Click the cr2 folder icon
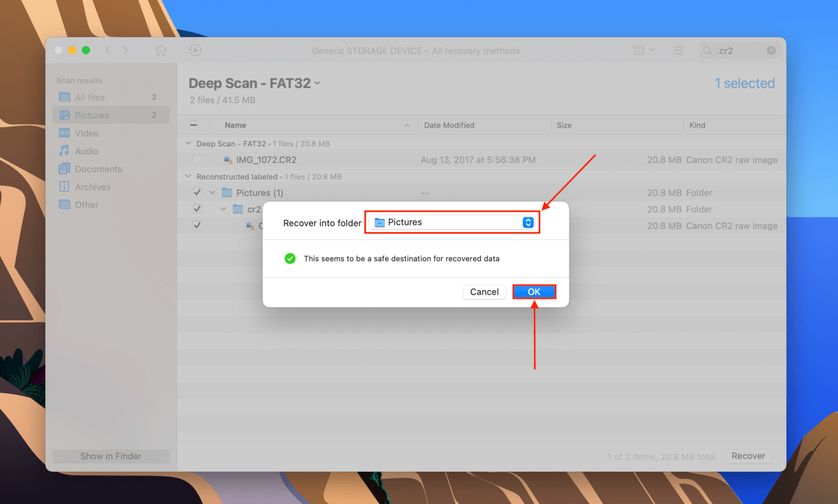Screen dimensions: 838x504 coord(238,209)
